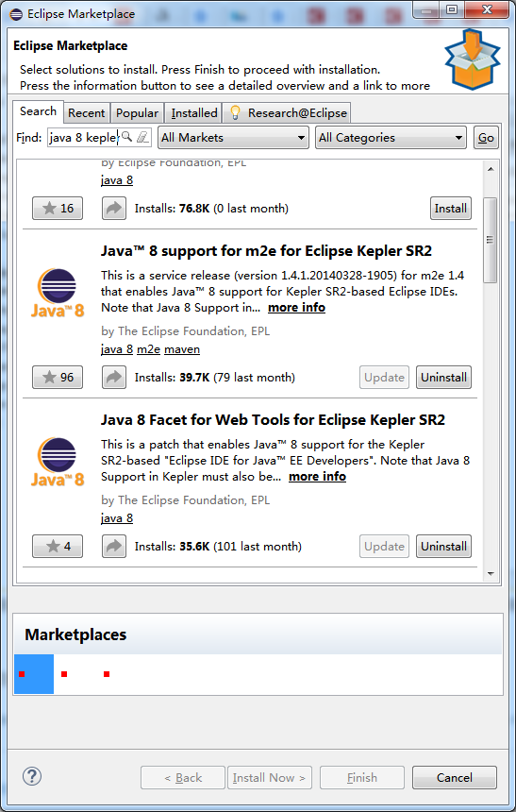The width and height of the screenshot is (516, 812).
Task: Open the Research@Eclipse tab
Action: click(x=287, y=113)
